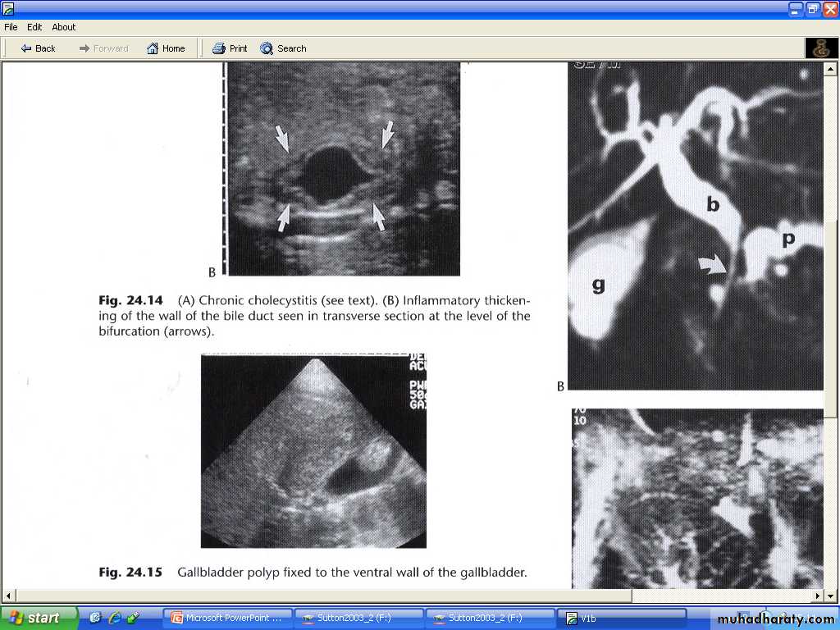Click the application icon in title bar
This screenshot has width=840, height=630.
click(8, 9)
